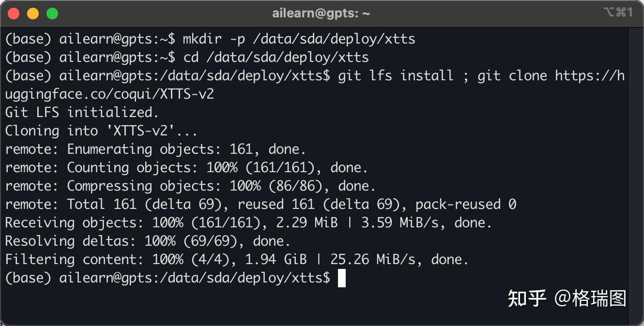The height and width of the screenshot is (326, 644).
Task: Click the 知乎 @格瑞图 watermark
Action: [x=567, y=298]
